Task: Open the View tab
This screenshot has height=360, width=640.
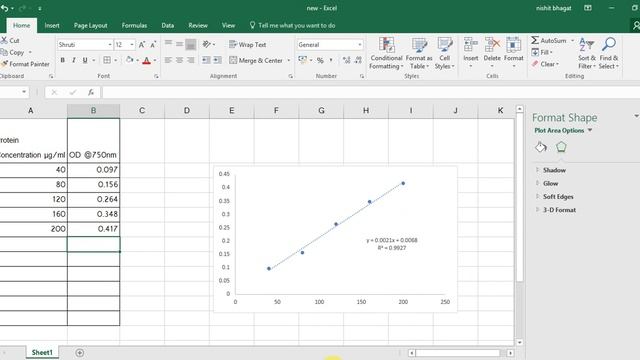Action: tap(228, 25)
